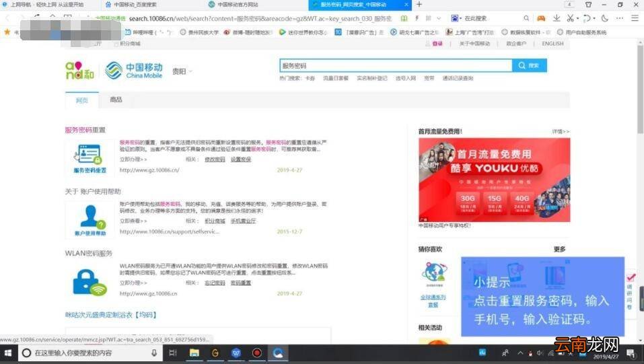Open the 服务密码重置 result title
The height and width of the screenshot is (364, 644).
tap(85, 131)
